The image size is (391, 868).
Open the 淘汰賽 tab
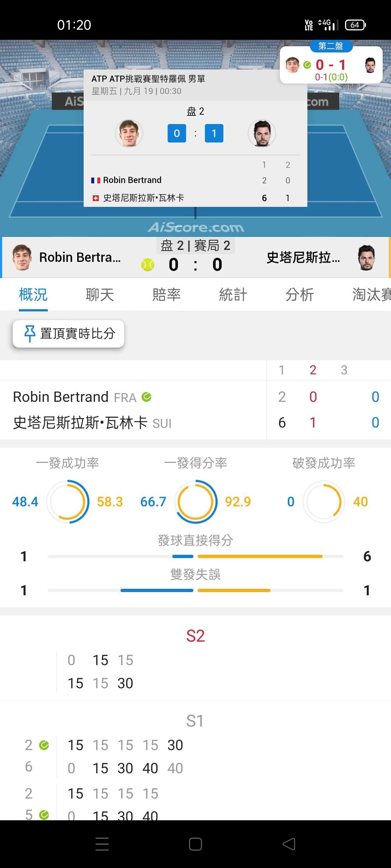[x=372, y=294]
